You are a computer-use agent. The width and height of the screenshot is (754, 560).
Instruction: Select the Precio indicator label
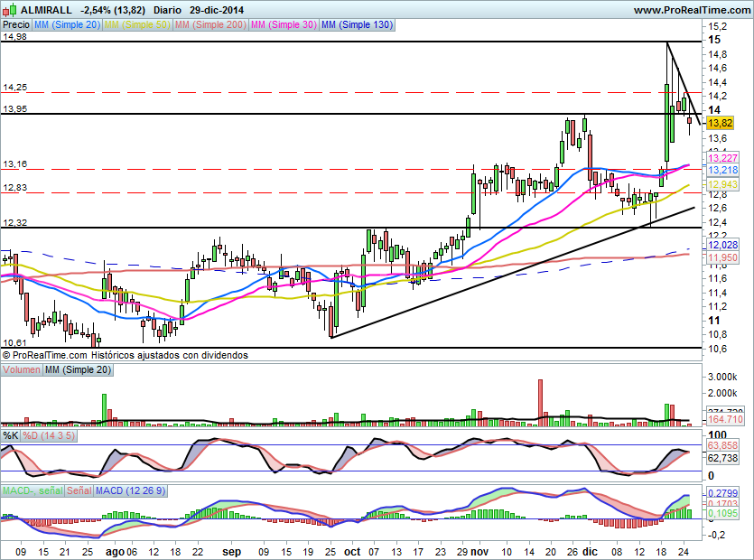point(14,25)
